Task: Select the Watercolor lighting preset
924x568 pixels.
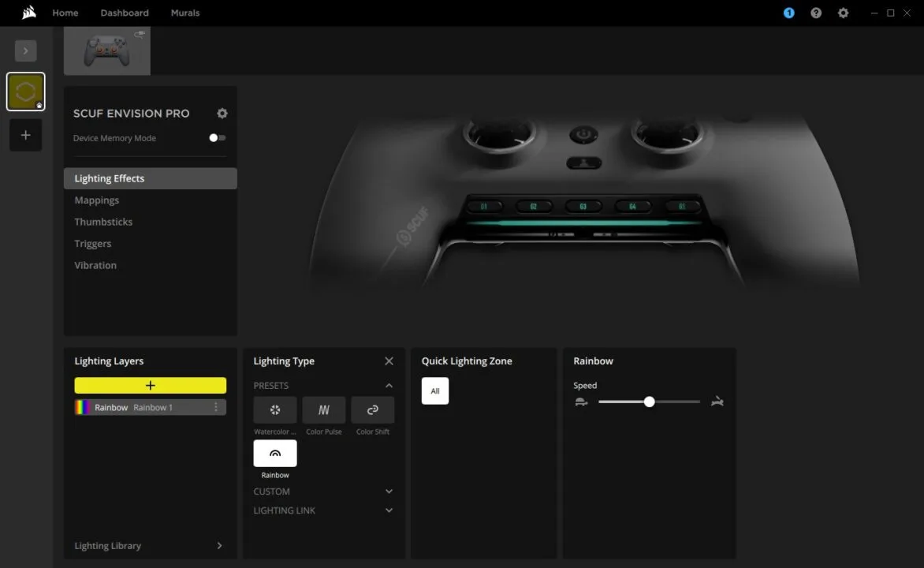Action: click(x=274, y=409)
